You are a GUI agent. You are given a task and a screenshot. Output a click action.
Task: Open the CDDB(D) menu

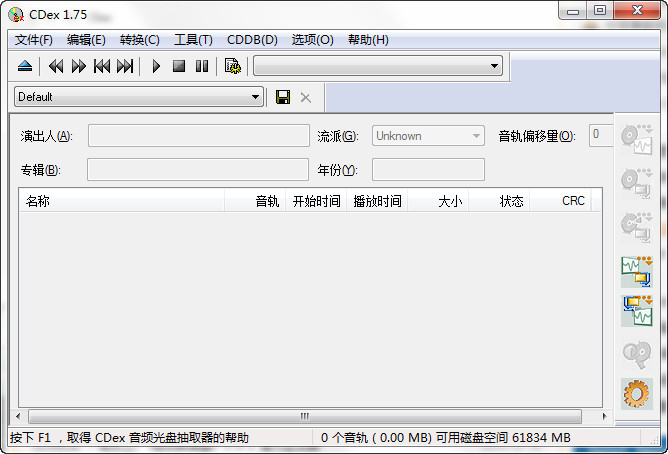(x=252, y=40)
